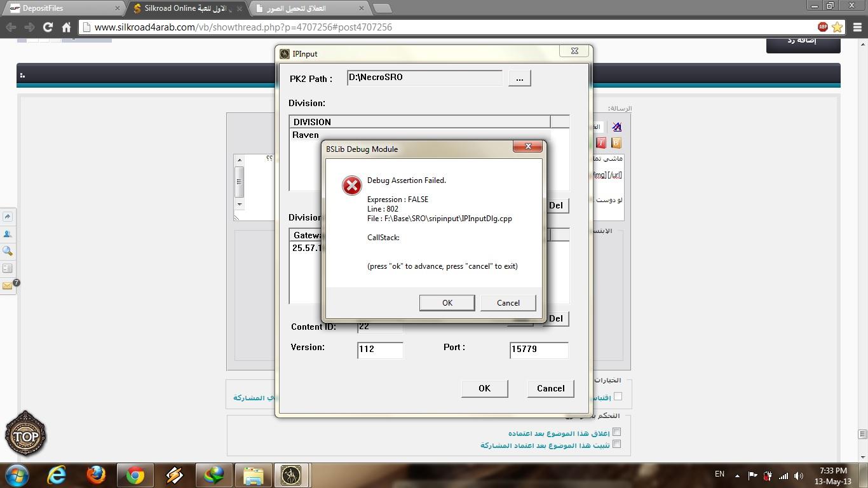Viewport: 868px width, 488px height.
Task: Open the messages envelope icon with badge 7
Action: point(8,286)
